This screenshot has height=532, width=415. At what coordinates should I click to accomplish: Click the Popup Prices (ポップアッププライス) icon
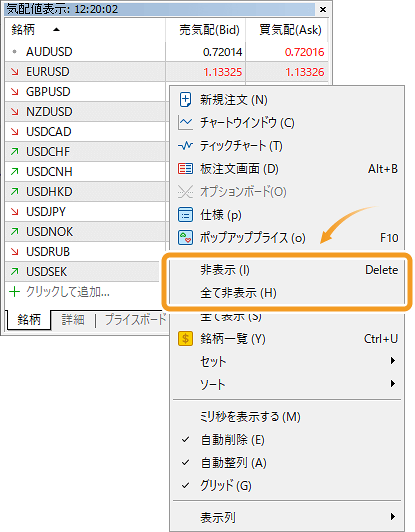coord(185,237)
